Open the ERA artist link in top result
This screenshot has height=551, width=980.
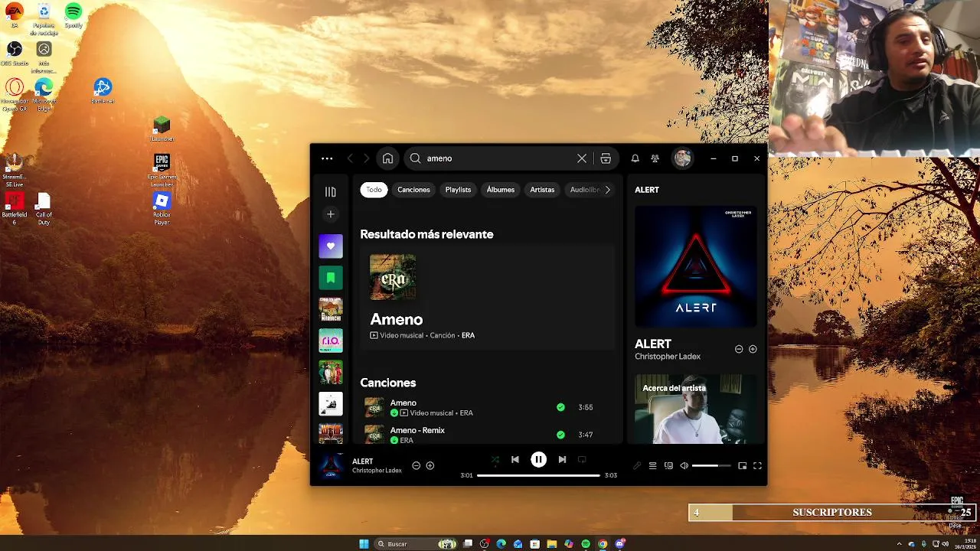coord(468,335)
